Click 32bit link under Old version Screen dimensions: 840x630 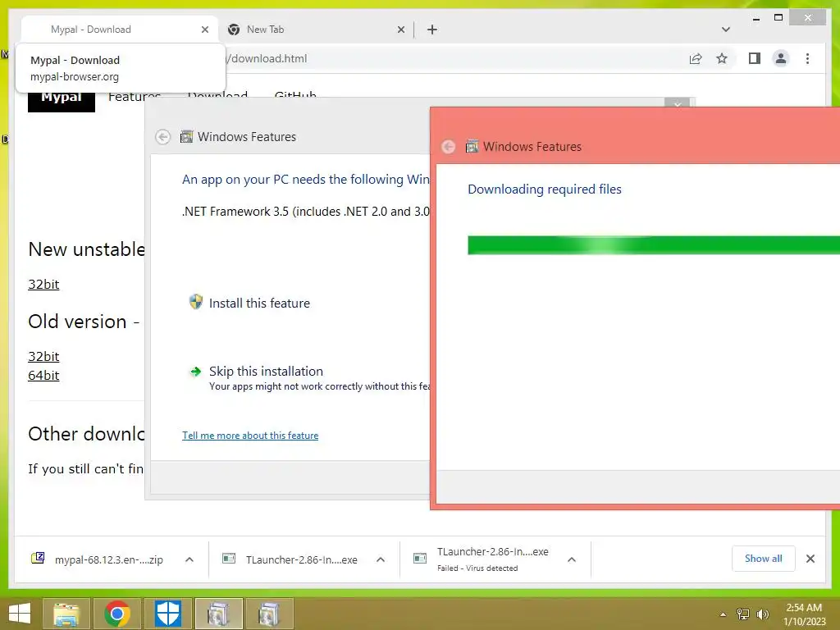(43, 357)
